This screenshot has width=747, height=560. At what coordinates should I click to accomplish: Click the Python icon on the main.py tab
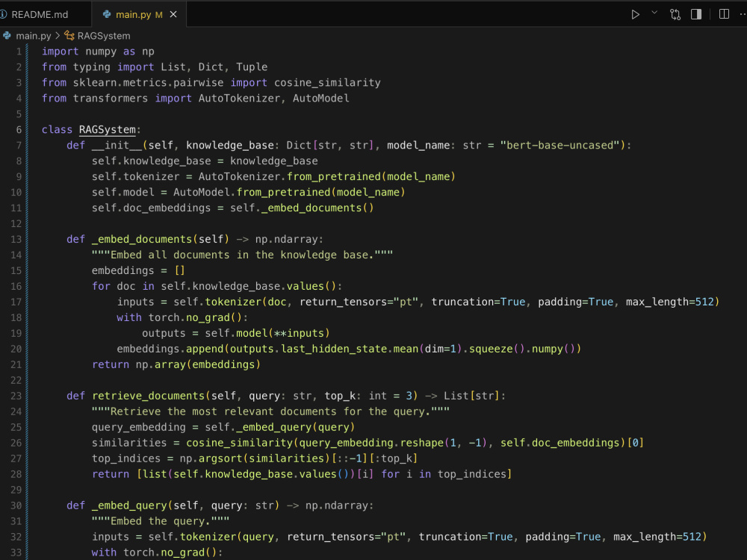[x=107, y=14]
